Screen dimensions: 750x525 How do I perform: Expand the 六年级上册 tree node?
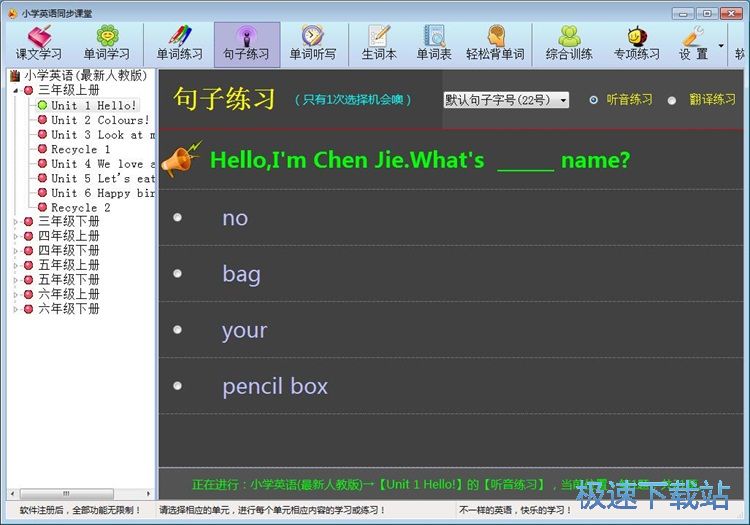click(x=16, y=295)
